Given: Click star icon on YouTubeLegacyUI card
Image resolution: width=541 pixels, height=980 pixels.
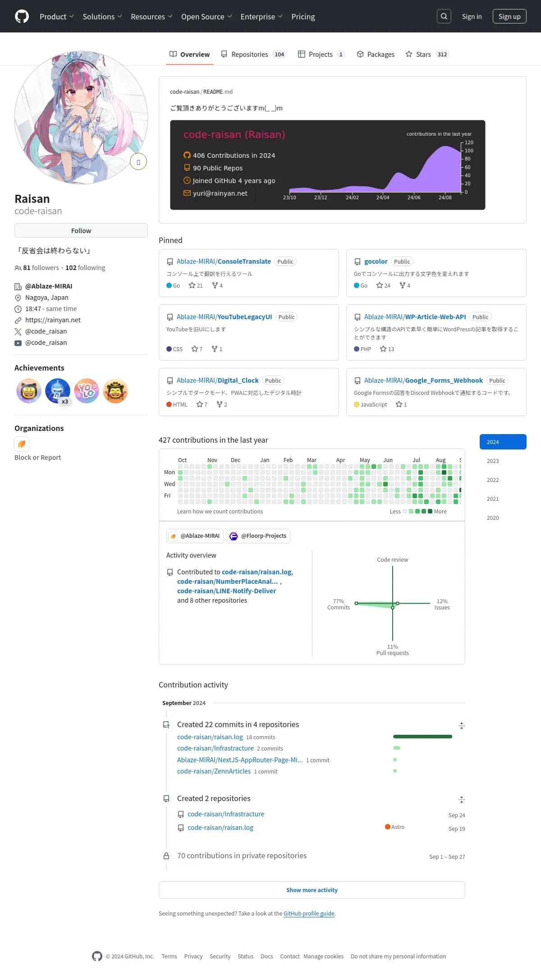Looking at the screenshot, I should tap(195, 349).
